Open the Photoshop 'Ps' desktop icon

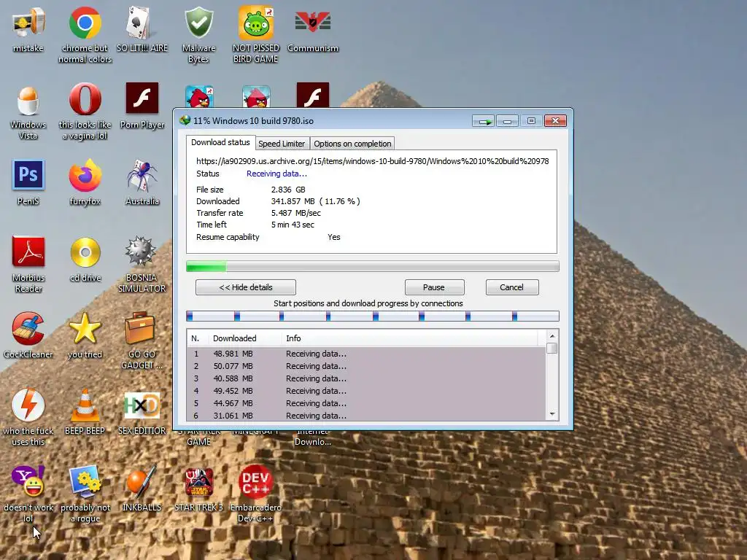pos(28,175)
